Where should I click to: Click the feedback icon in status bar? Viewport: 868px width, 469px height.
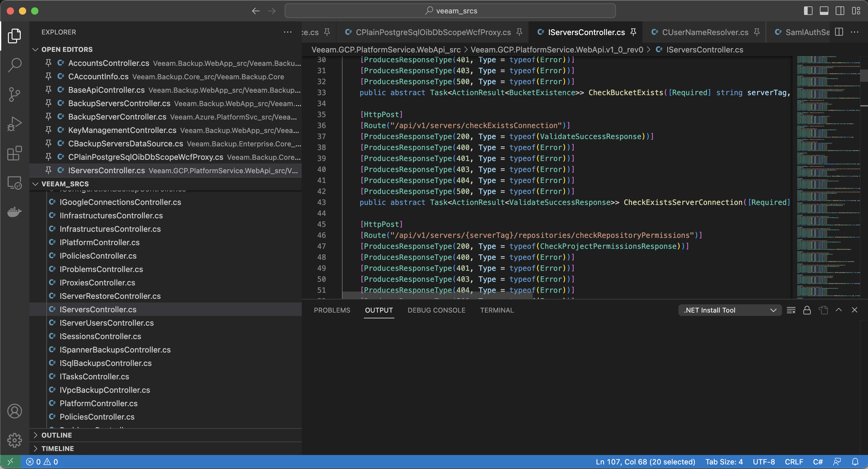pyautogui.click(x=837, y=462)
